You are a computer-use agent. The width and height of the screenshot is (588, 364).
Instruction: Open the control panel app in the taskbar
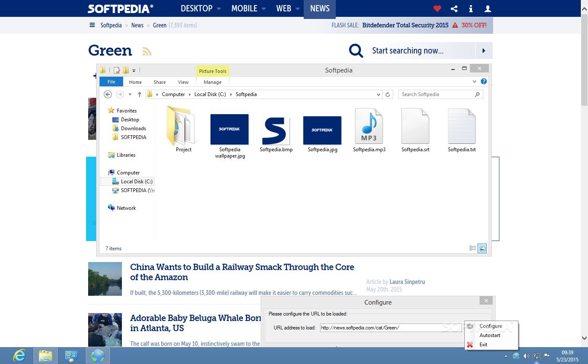72,356
